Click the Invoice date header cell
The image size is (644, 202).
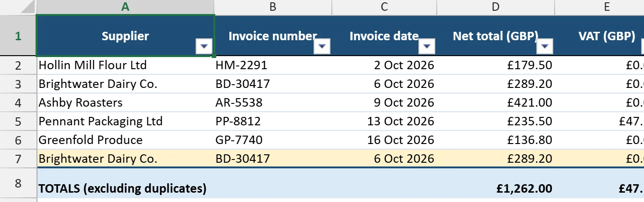(x=385, y=36)
